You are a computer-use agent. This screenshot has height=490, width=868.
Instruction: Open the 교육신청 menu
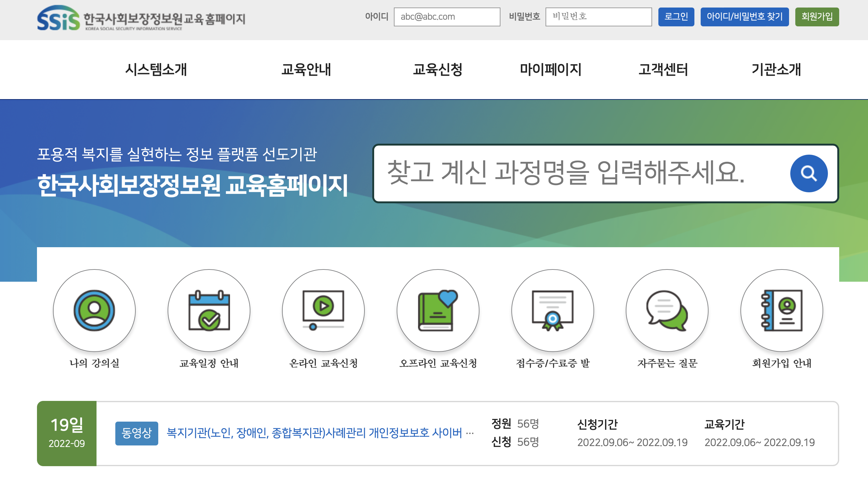[437, 70]
